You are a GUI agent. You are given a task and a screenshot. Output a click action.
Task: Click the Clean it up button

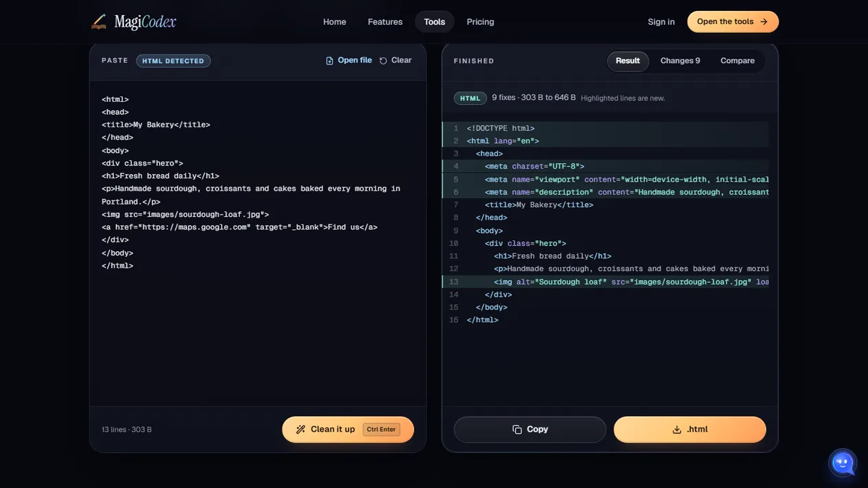[x=348, y=429]
